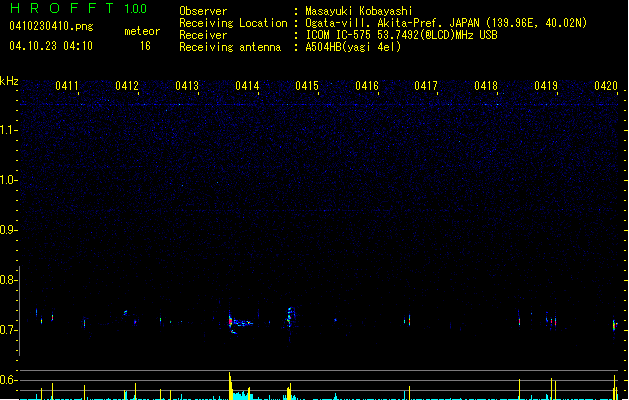Viewport: 629px width, 400px height.
Task: Click the 0.7 kHz axis label
Action: click(8, 330)
